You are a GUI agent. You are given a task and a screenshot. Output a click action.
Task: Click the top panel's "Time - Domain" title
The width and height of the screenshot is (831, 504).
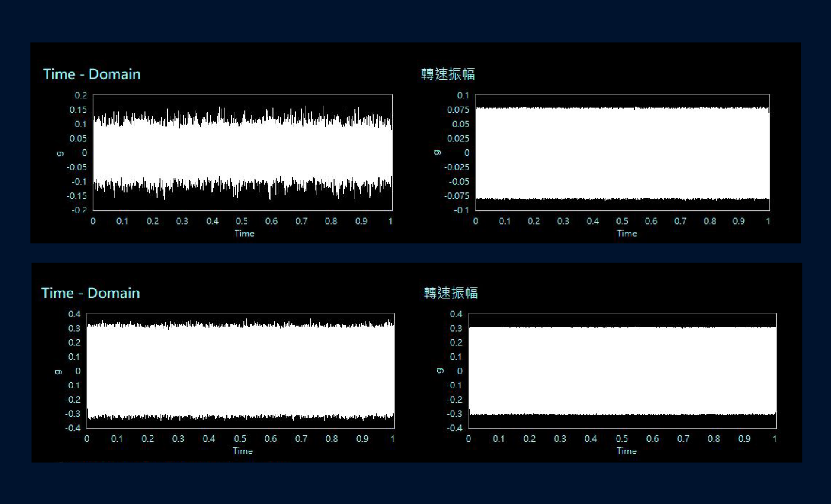tap(92, 74)
